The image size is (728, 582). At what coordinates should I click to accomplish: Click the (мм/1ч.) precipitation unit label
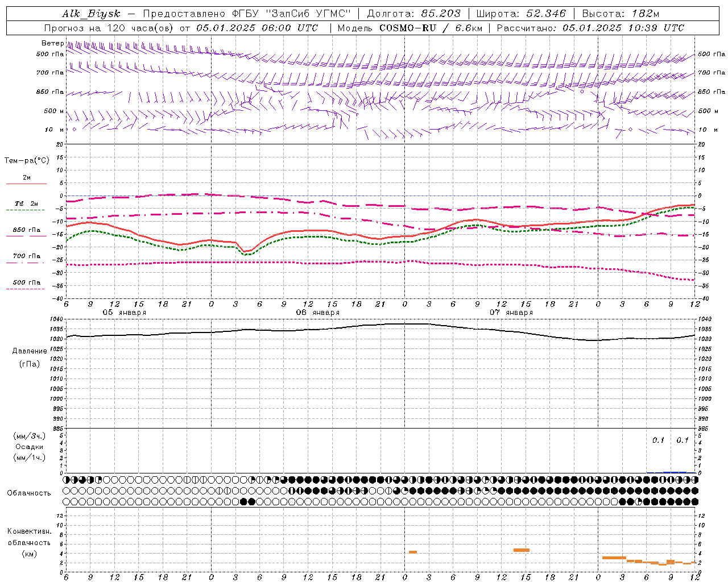(x=30, y=458)
